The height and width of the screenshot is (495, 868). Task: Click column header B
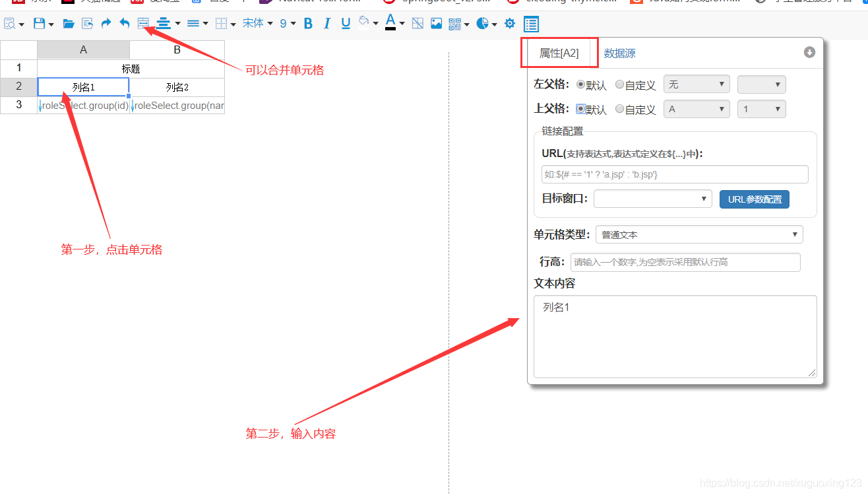[177, 49]
